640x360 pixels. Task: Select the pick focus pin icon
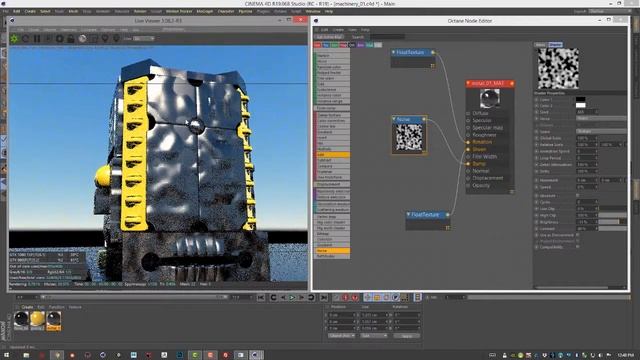105,39
